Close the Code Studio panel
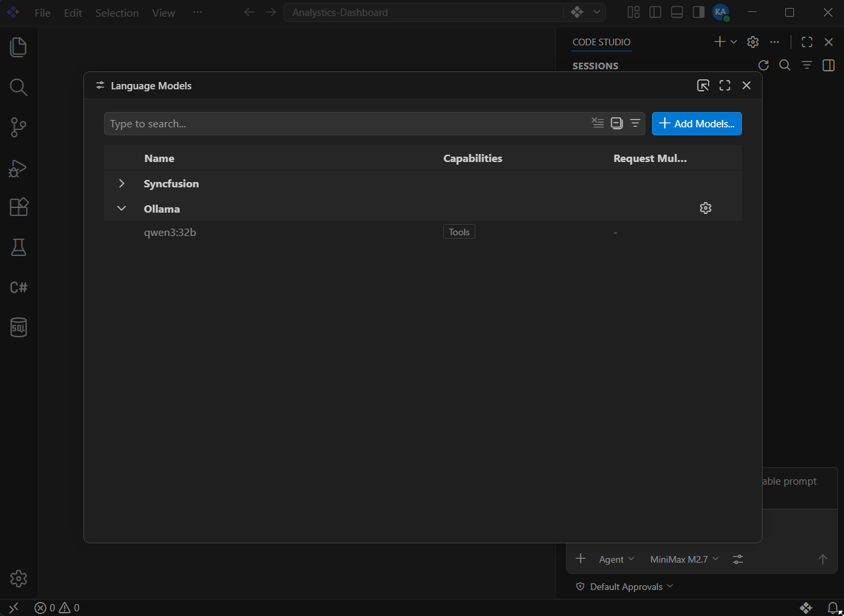Screen dimensions: 844x616 tap(829, 42)
